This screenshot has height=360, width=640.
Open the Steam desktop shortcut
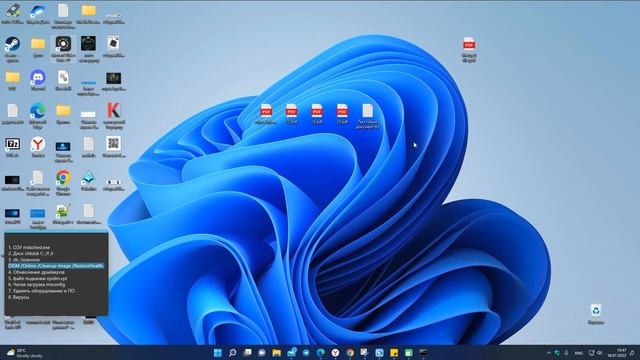[x=13, y=44]
